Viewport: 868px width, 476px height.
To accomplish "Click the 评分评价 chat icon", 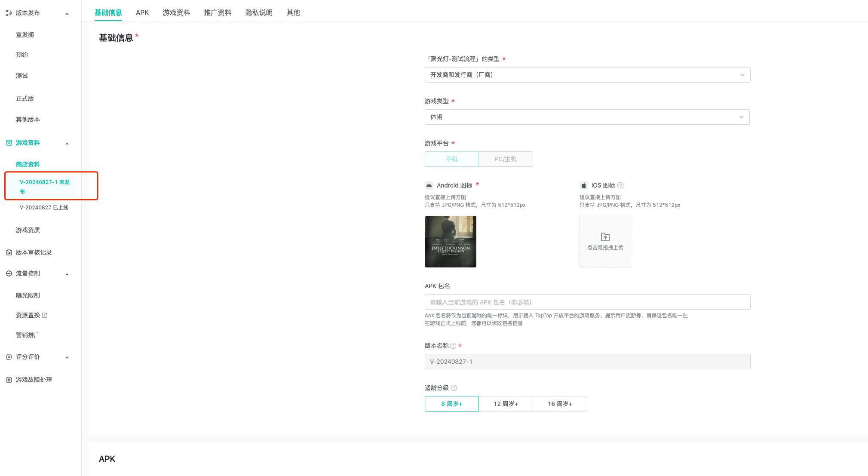I will [x=9, y=357].
